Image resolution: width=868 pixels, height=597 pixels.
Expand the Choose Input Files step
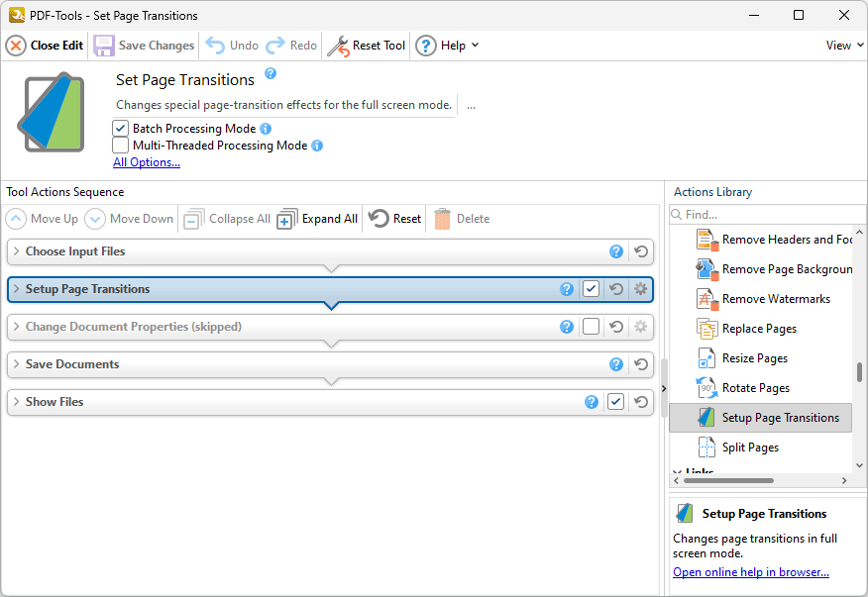point(16,251)
